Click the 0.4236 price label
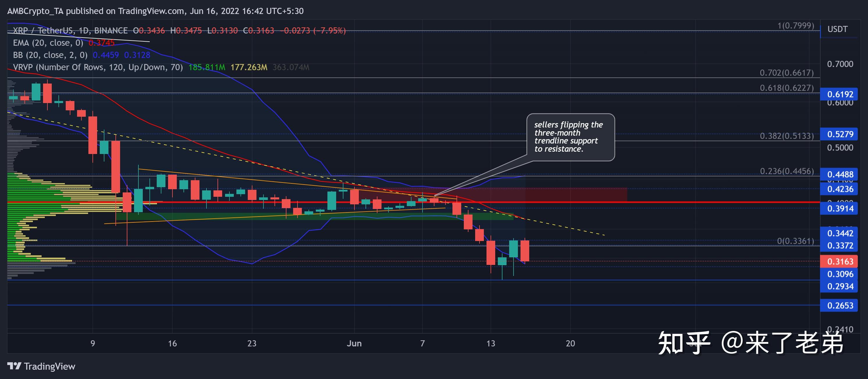The width and height of the screenshot is (868, 379). click(839, 189)
